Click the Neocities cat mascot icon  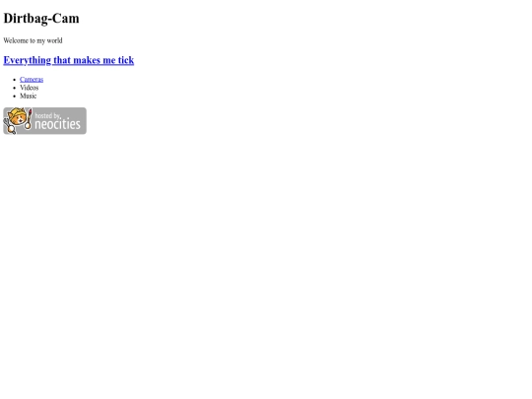tap(17, 119)
